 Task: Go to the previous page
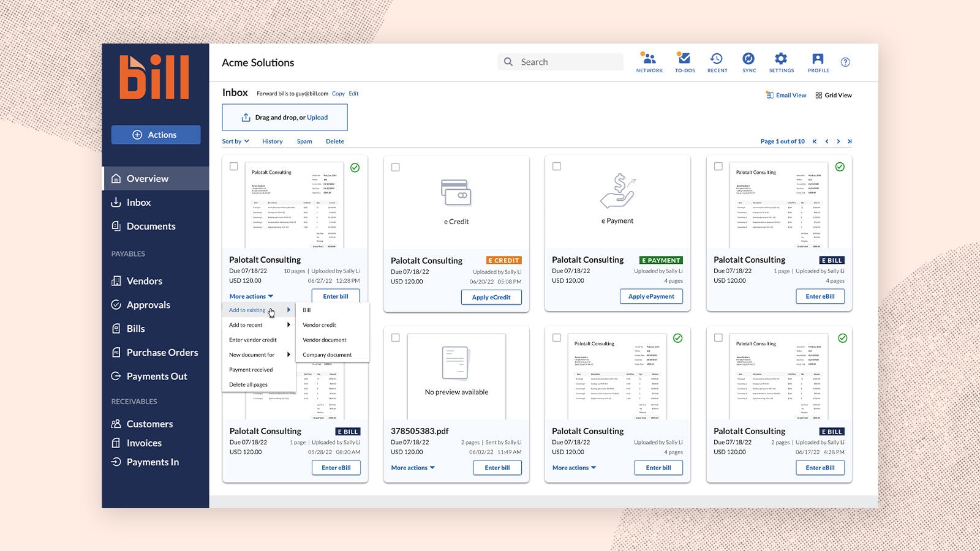pyautogui.click(x=827, y=141)
